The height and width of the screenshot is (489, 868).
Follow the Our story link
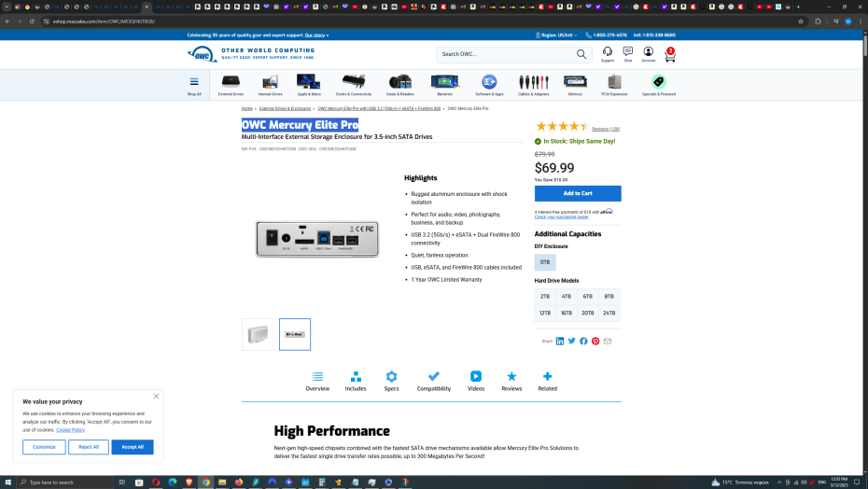[x=315, y=35]
